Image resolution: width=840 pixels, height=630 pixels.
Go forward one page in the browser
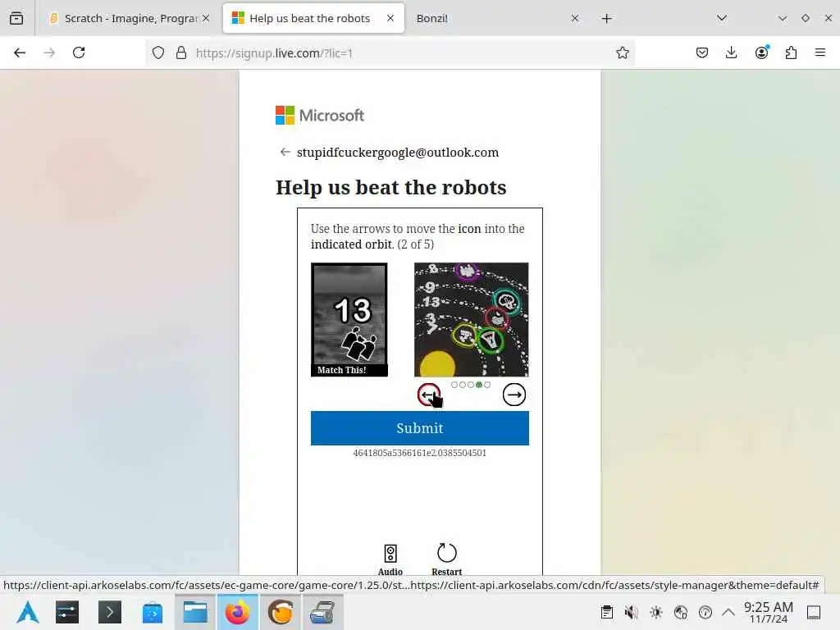(49, 52)
